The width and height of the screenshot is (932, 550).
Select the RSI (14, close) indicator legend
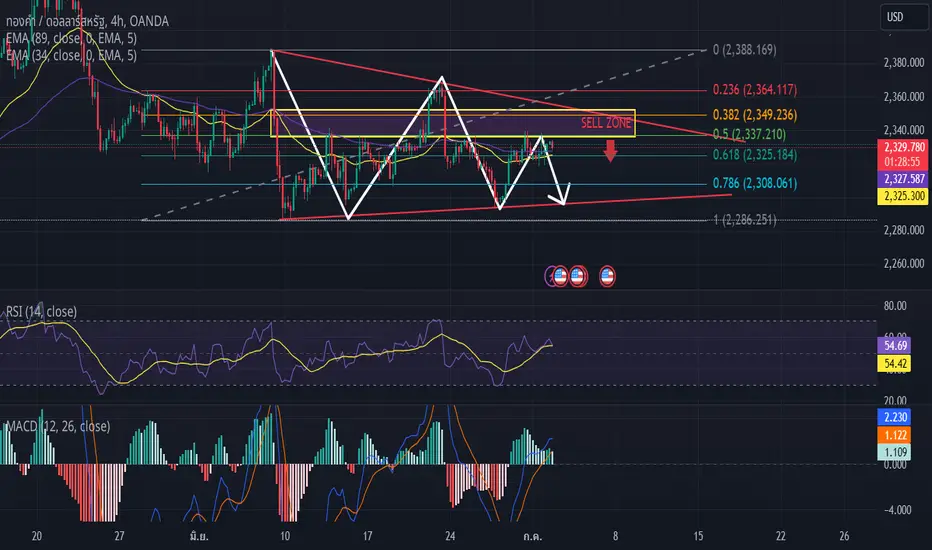42,312
